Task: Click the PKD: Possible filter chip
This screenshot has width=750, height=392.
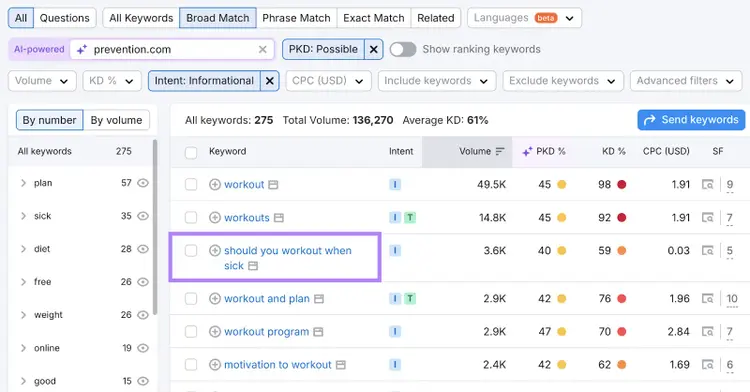Action: click(323, 49)
